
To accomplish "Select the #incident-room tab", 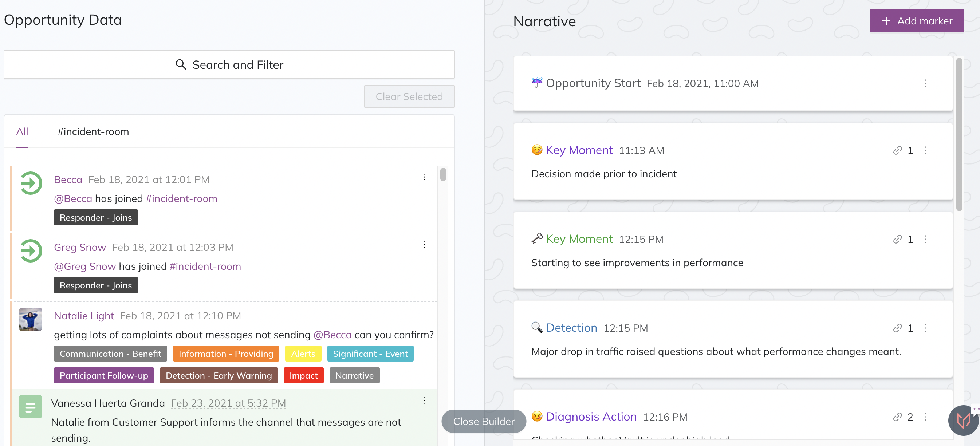I will tap(93, 131).
